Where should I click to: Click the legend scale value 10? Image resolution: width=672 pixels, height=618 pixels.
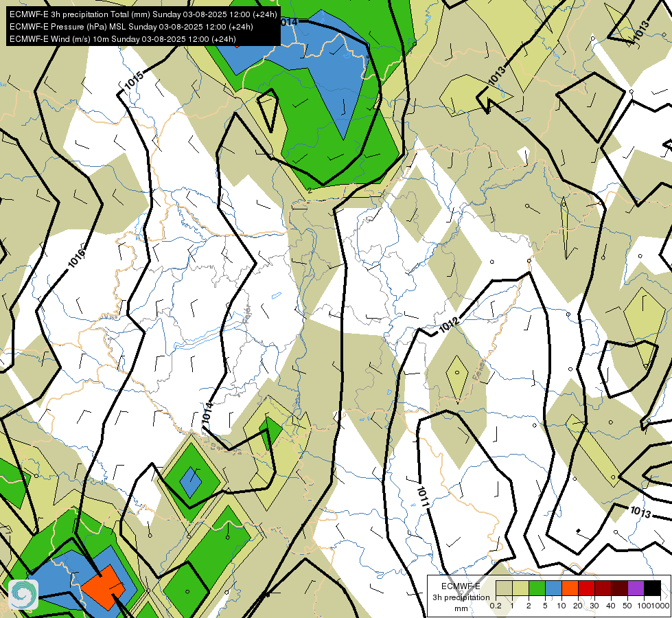pos(561,606)
